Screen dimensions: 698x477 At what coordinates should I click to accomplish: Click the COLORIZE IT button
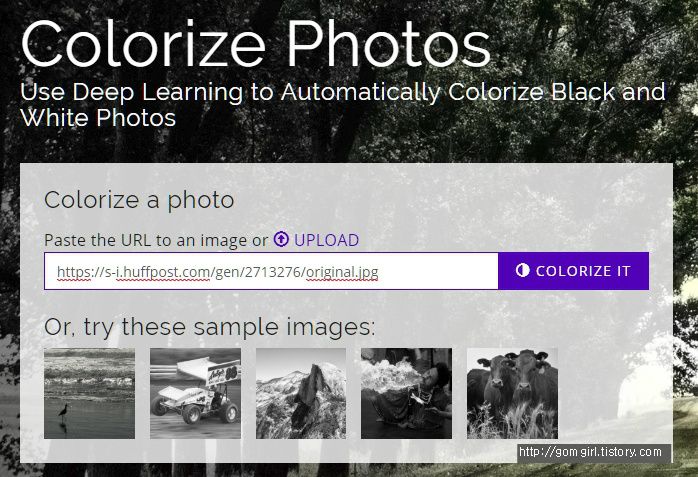pos(573,271)
